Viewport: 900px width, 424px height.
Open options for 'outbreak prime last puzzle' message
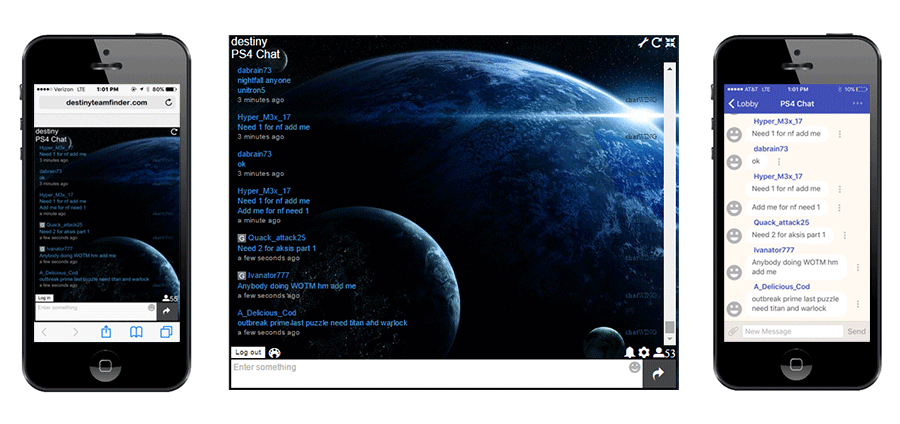(858, 304)
